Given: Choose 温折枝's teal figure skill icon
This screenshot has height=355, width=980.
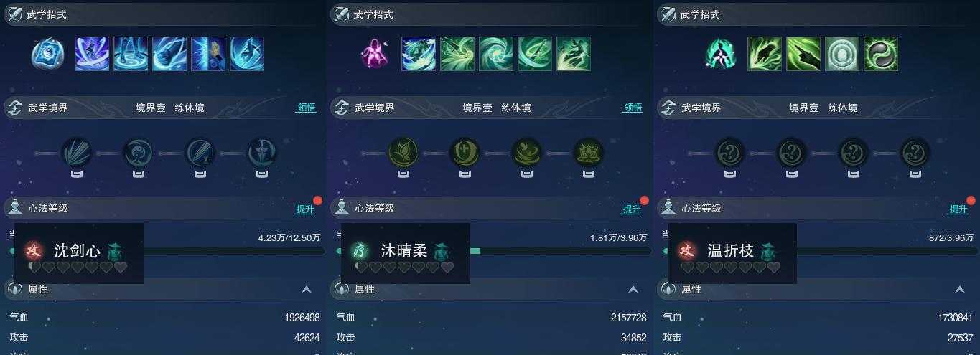Looking at the screenshot, I should pos(720,54).
